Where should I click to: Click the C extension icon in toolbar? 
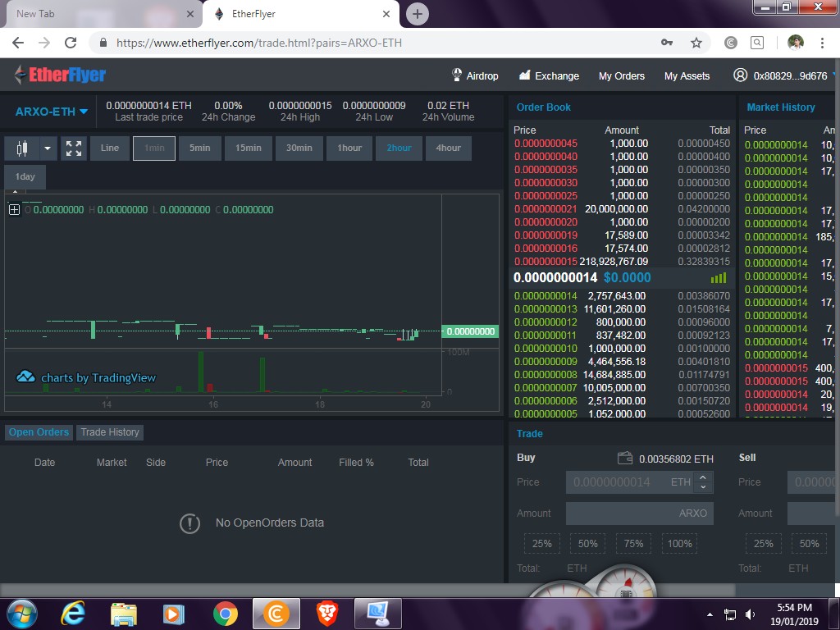[731, 43]
